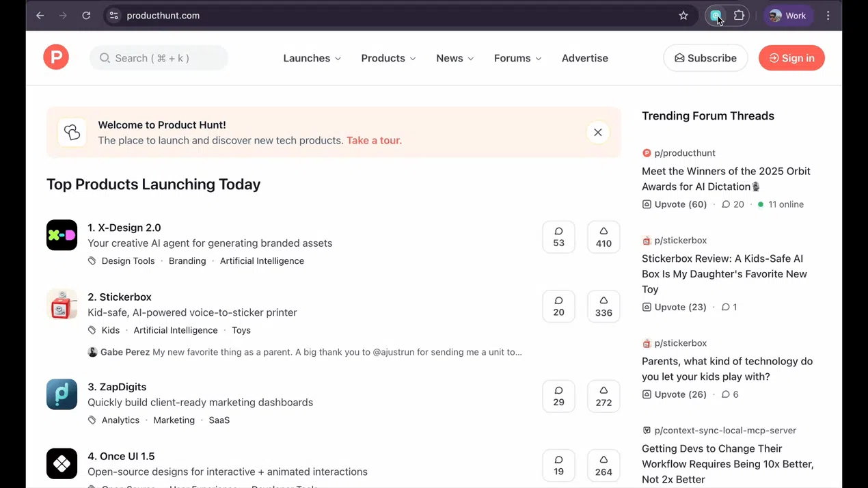The width and height of the screenshot is (868, 488).
Task: Click the X-Design 2.0 product logo
Action: click(62, 235)
